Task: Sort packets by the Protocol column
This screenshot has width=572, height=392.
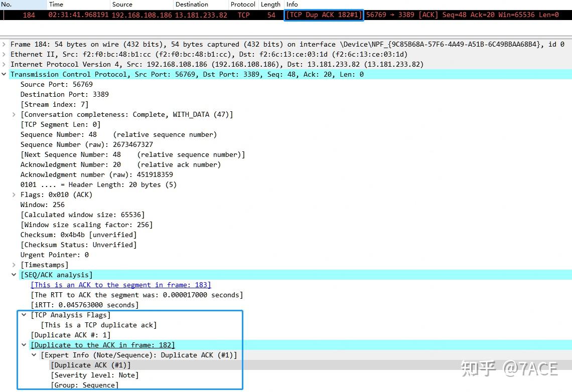Action: tap(243, 4)
